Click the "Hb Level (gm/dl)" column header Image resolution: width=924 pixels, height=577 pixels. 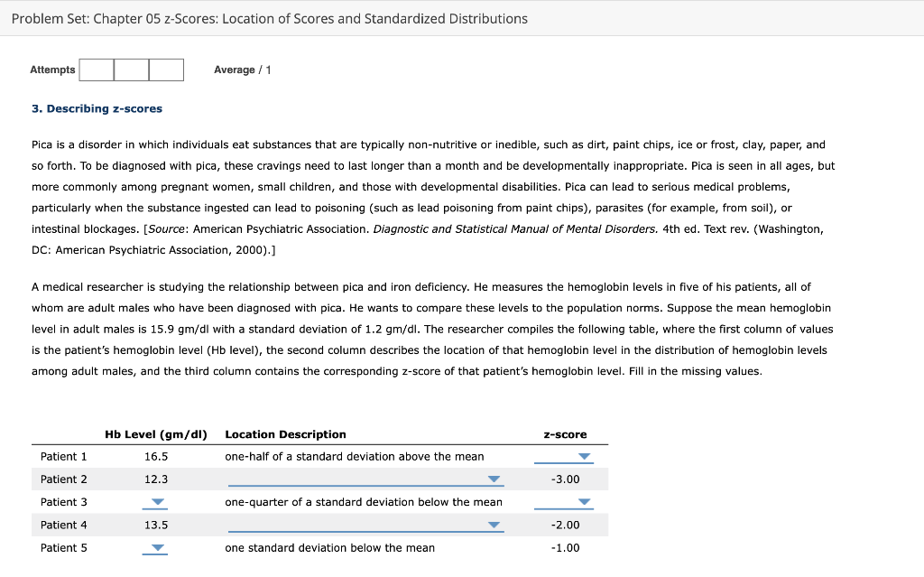(156, 434)
